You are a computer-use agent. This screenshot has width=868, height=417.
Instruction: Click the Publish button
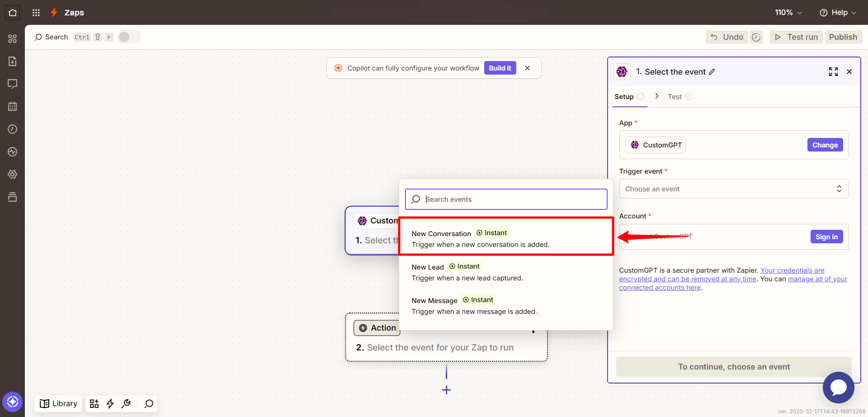coord(843,37)
